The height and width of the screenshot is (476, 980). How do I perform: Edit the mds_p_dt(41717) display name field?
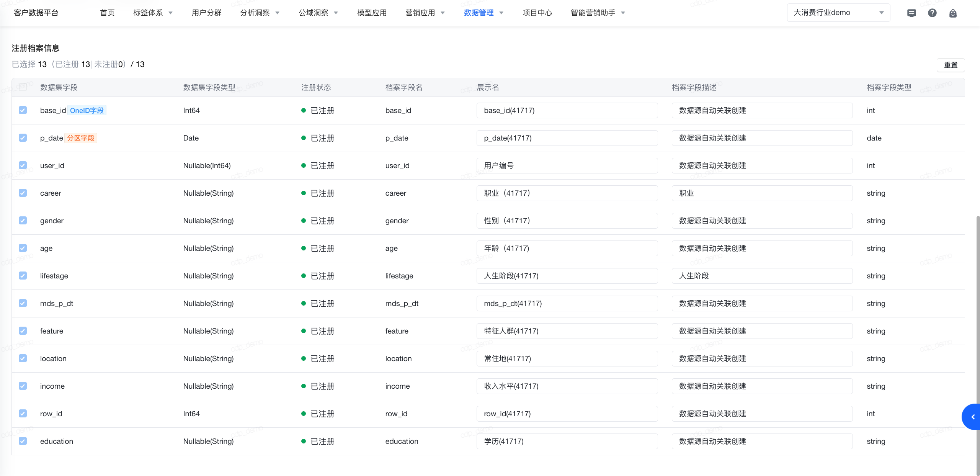(x=567, y=303)
